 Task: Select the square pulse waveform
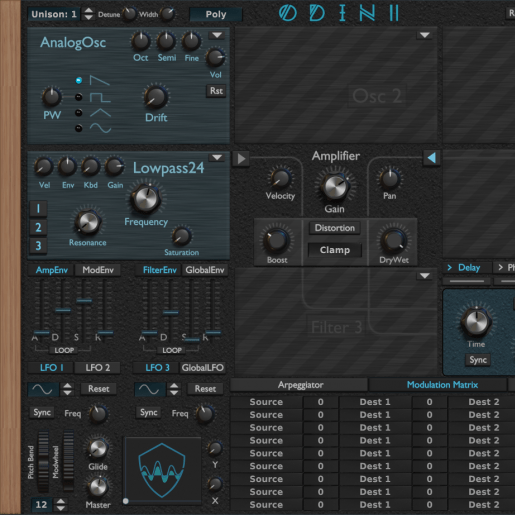[79, 97]
